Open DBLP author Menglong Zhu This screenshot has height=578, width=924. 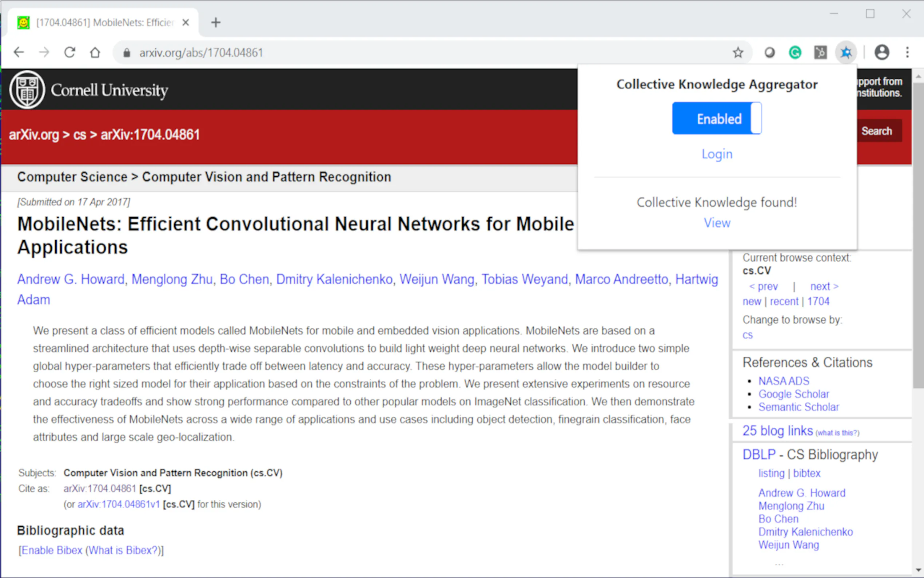(x=792, y=506)
